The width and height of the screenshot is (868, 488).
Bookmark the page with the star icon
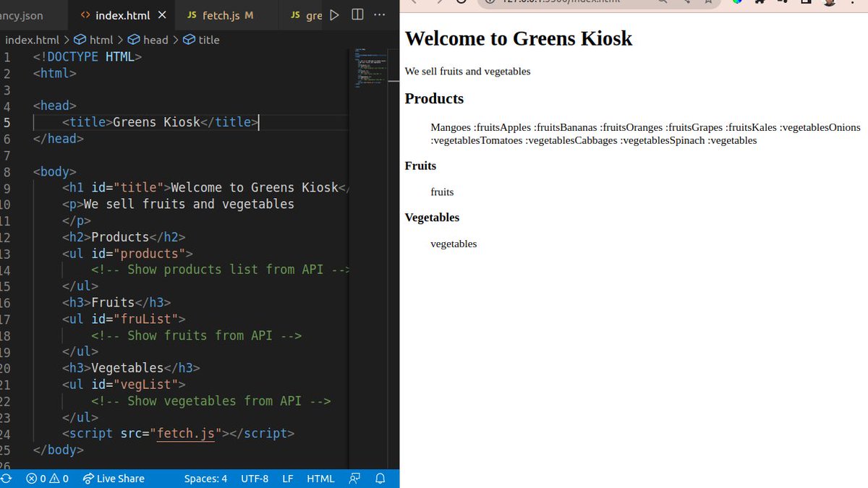[x=707, y=2]
